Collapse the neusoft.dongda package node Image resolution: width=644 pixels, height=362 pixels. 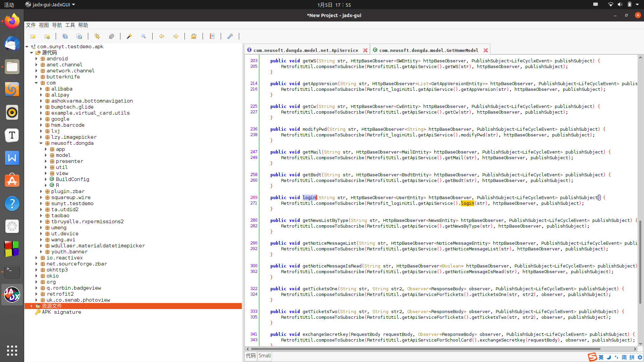(41, 143)
